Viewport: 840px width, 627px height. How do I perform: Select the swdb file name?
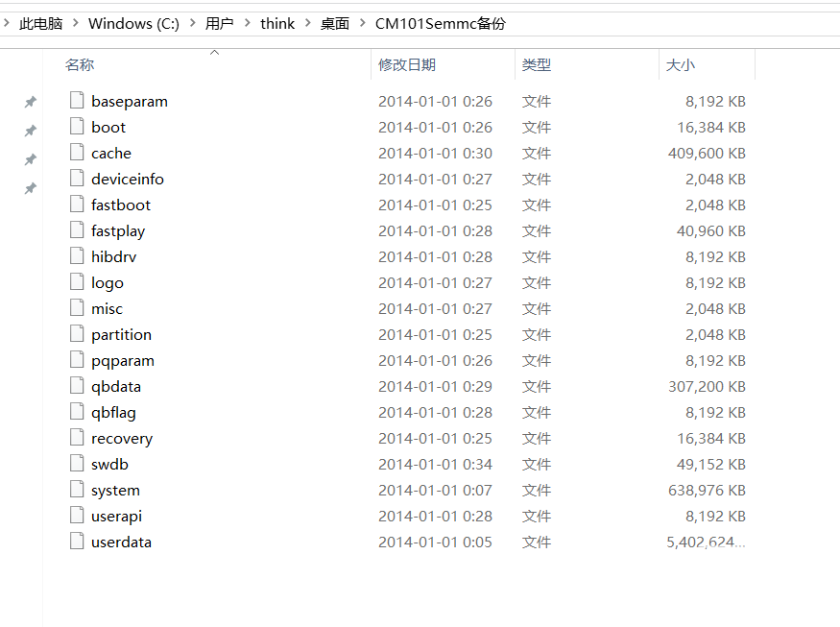click(109, 464)
